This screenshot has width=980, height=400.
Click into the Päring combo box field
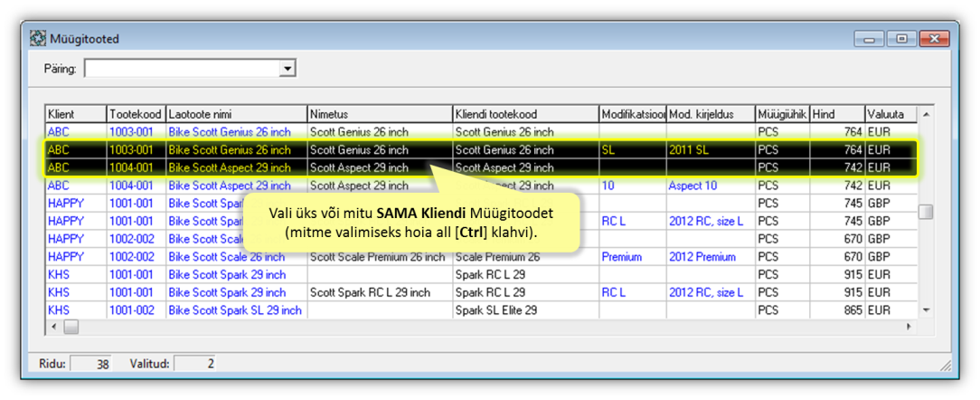(183, 68)
